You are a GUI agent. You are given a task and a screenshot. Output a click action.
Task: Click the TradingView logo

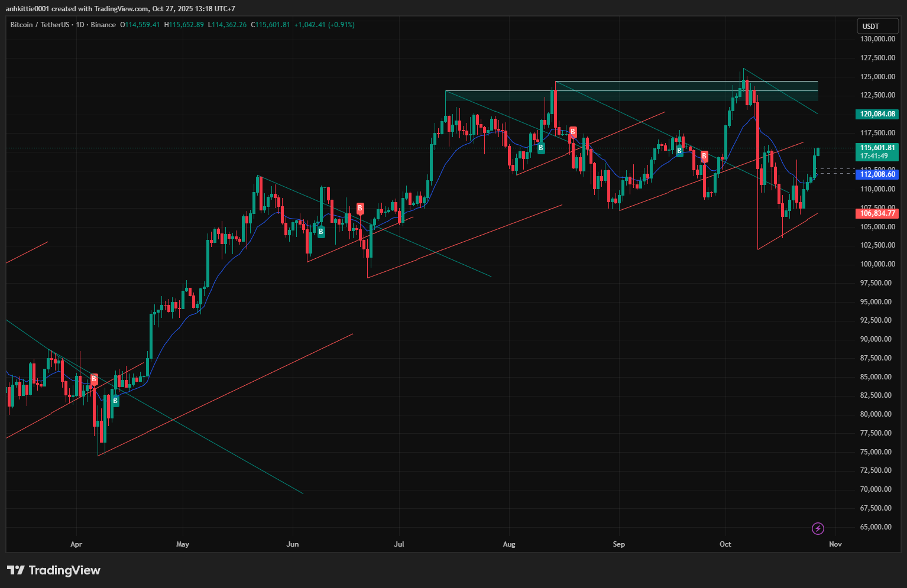[54, 570]
